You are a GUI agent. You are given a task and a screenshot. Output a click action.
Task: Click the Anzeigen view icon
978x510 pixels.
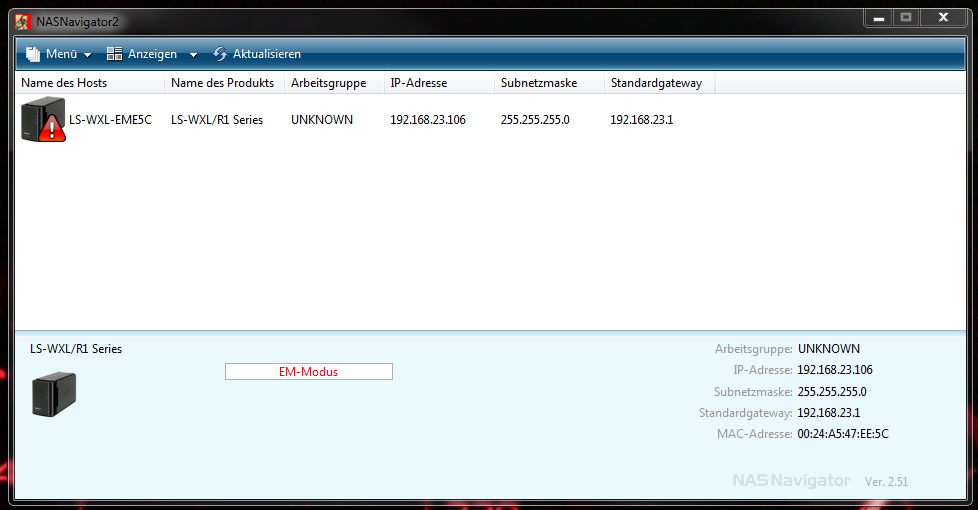[114, 54]
